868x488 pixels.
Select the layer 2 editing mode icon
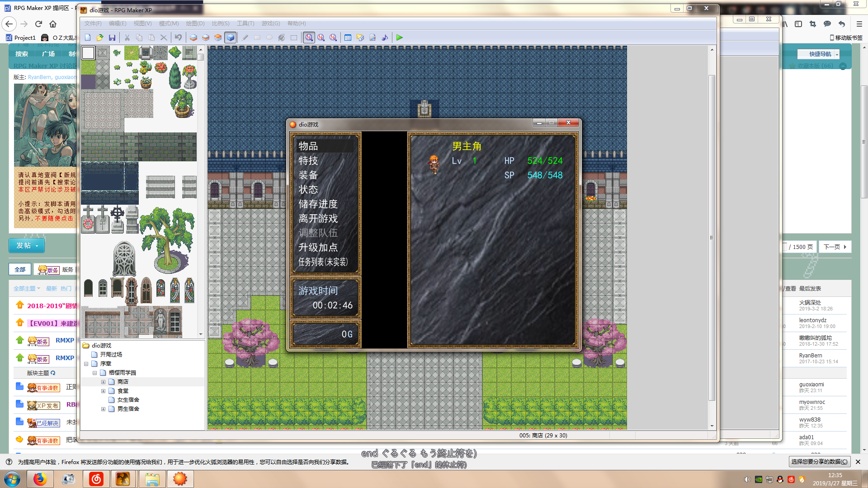(206, 38)
